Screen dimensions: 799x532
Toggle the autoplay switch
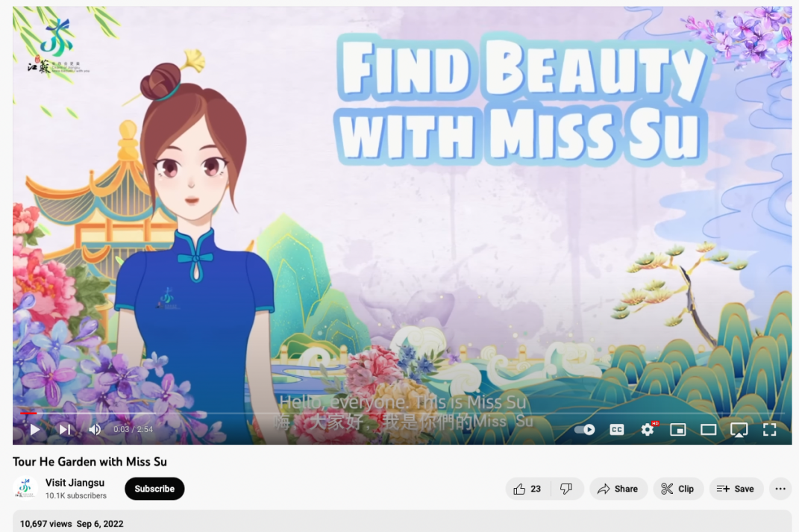[584, 430]
